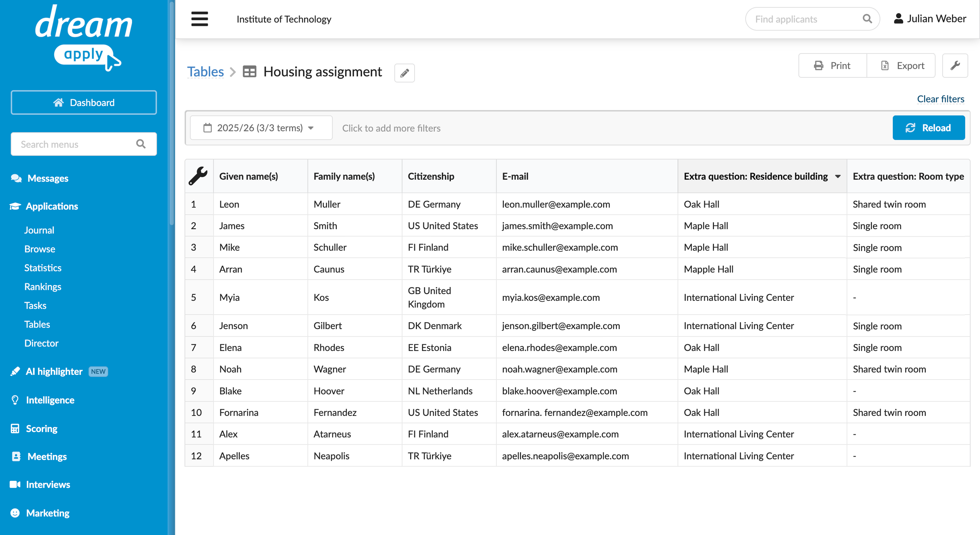
Task: Click the search magnifier in Find applicants
Action: pyautogui.click(x=867, y=19)
